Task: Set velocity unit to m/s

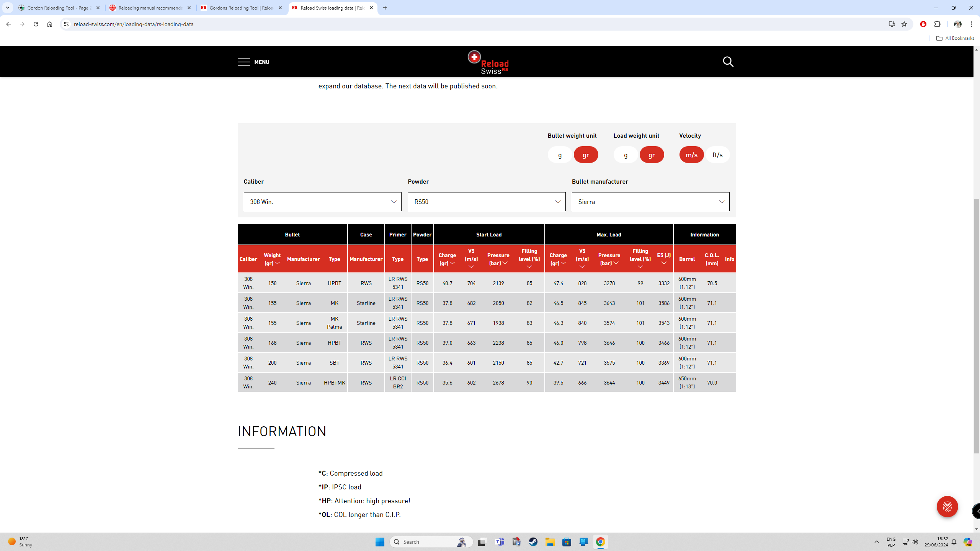Action: [691, 155]
